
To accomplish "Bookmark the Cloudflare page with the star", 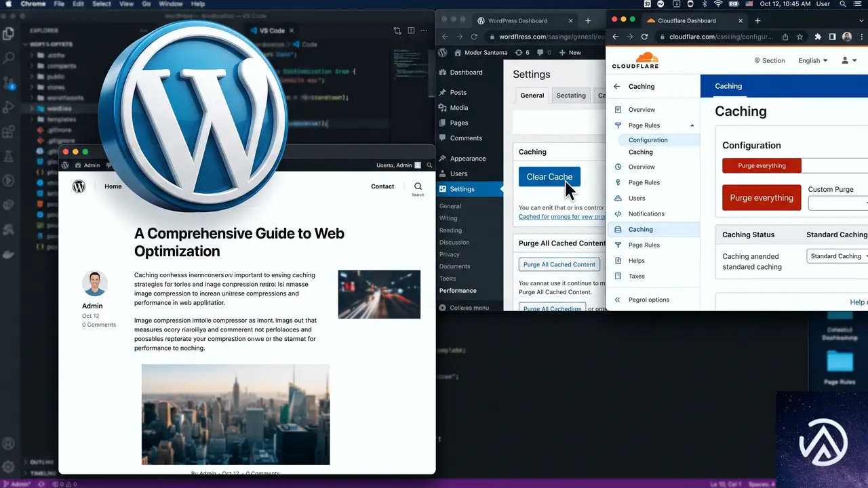I will tap(800, 37).
